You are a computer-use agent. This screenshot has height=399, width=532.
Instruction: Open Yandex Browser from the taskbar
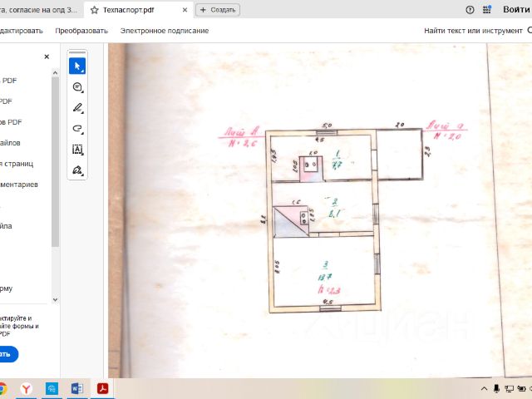pos(26,388)
